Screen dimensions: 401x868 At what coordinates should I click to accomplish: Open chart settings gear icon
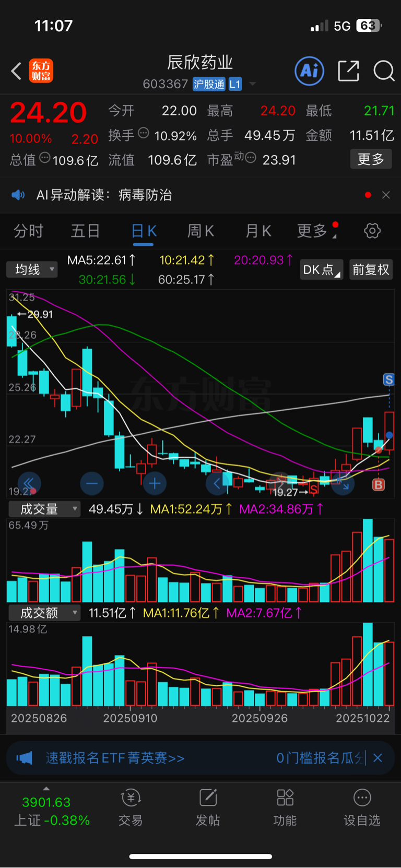(x=372, y=231)
